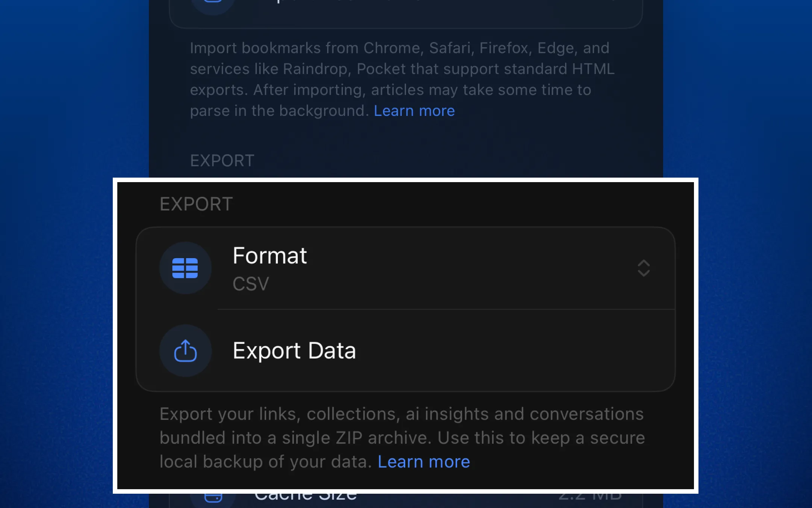Image resolution: width=812 pixels, height=508 pixels.
Task: Click empty area of Export Data row
Action: click(507, 351)
